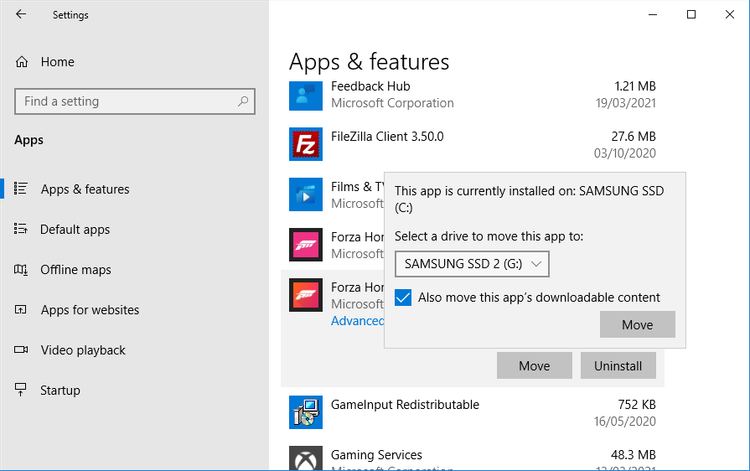Click the Video playback camera icon
The height and width of the screenshot is (471, 750).
(21, 350)
